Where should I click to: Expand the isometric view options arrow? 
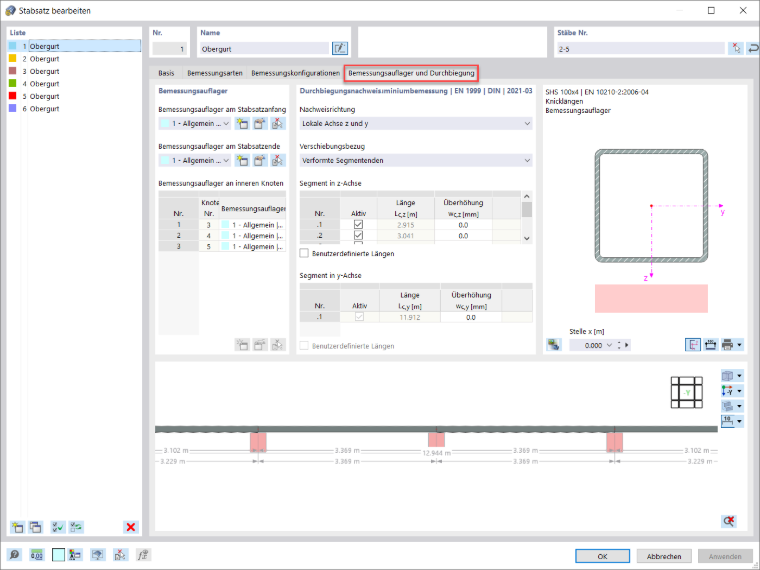point(739,376)
